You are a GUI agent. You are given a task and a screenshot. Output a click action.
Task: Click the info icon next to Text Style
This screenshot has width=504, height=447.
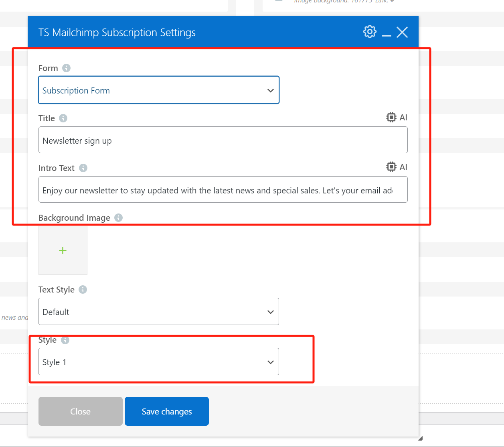click(83, 289)
